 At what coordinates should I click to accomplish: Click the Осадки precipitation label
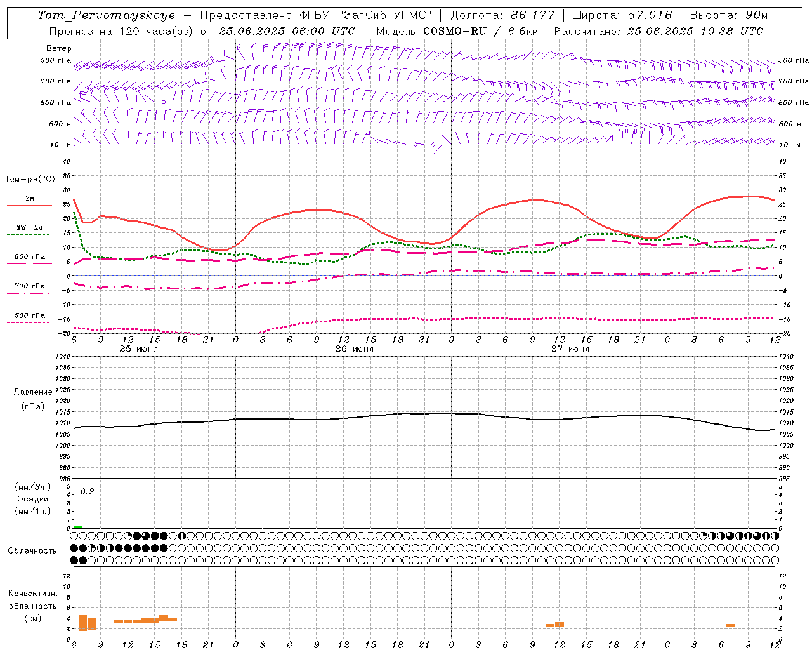click(33, 499)
